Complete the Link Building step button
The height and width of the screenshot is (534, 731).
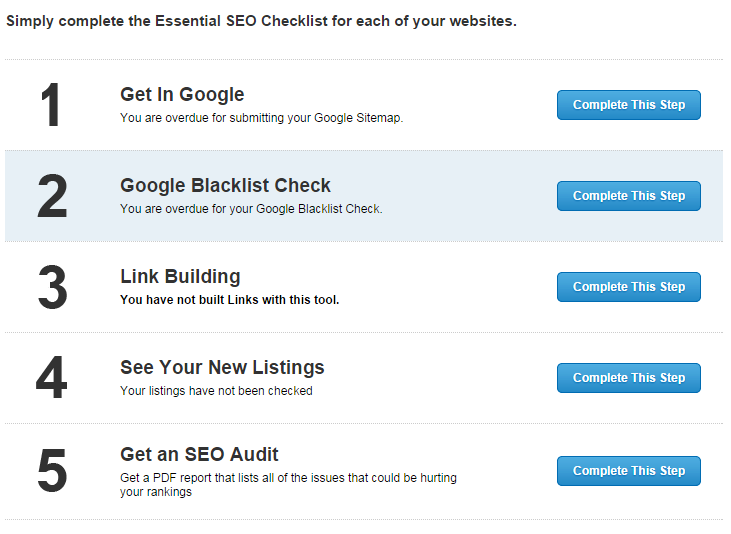(628, 287)
